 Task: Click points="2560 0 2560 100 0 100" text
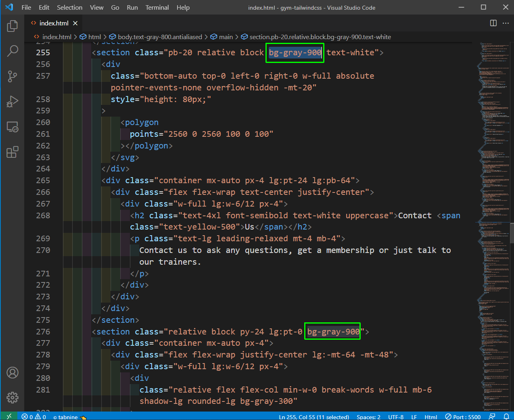[201, 134]
